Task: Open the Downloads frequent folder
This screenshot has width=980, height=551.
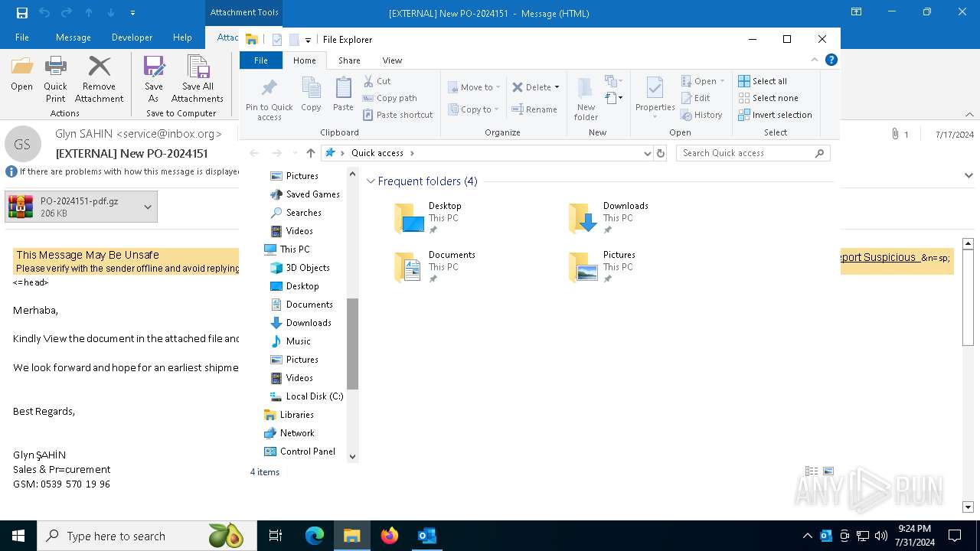Action: (x=609, y=218)
